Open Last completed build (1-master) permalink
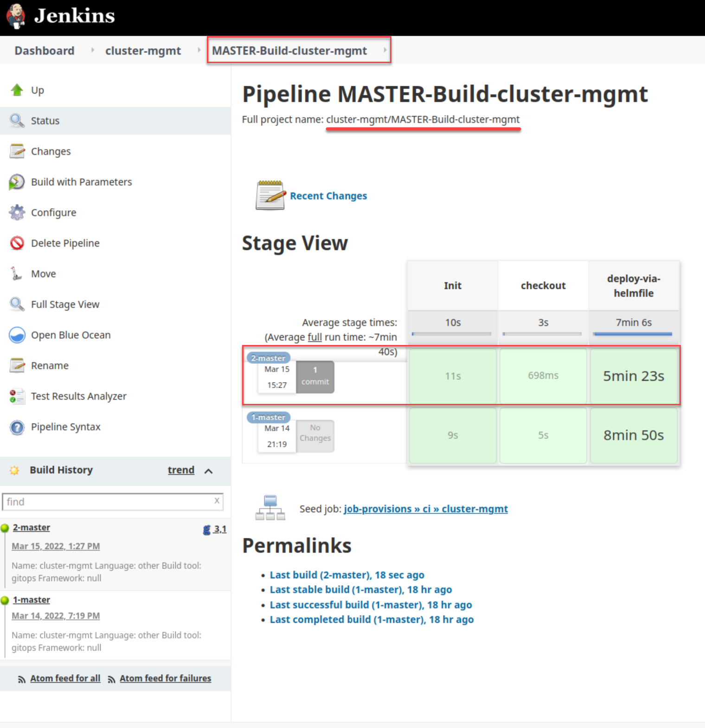This screenshot has height=728, width=705. 372,619
